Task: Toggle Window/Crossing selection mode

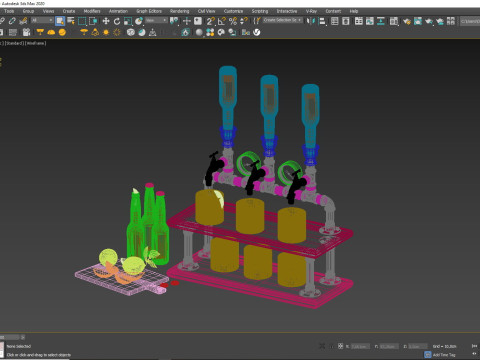Action: (x=93, y=21)
